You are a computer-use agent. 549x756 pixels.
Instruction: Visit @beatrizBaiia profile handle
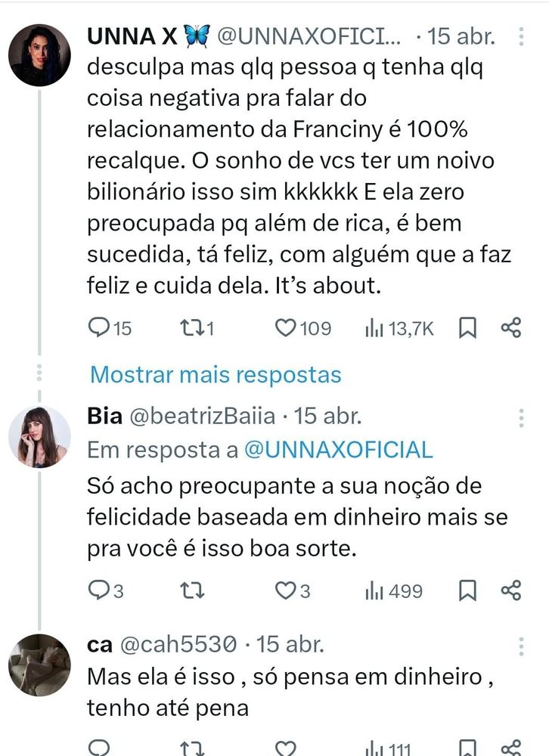tap(202, 416)
